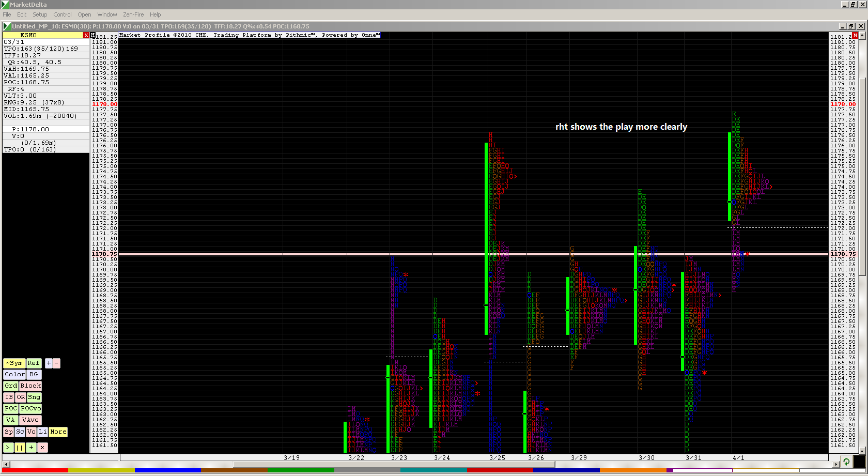
Task: Click the red M marker on right price scale
Action: [855, 35]
